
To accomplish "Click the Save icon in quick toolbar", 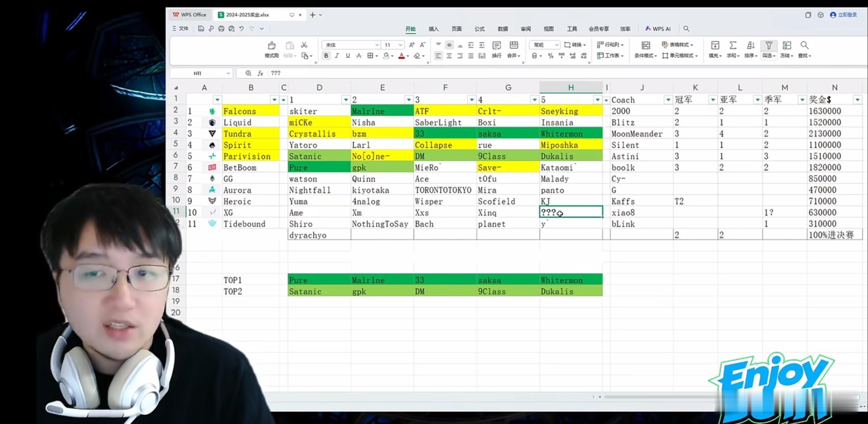I will 201,29.
